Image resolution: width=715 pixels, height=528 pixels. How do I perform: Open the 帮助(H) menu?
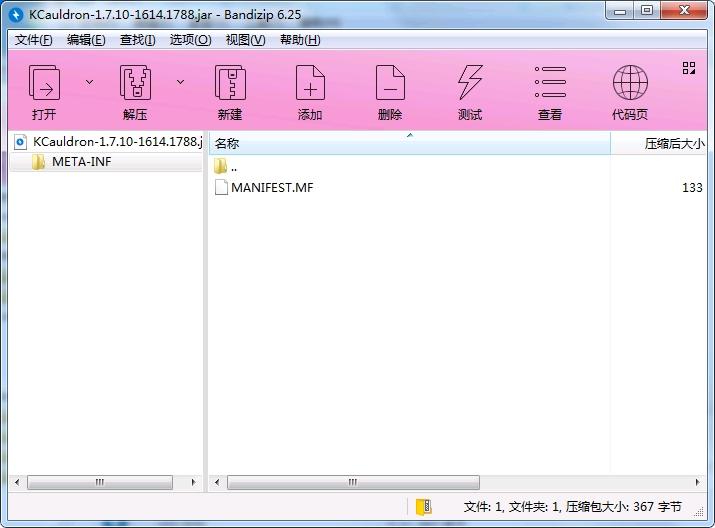click(300, 40)
